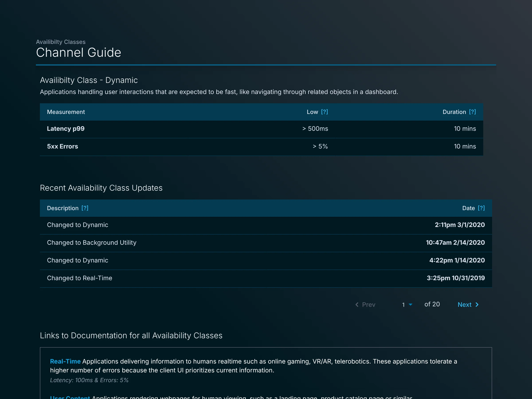The image size is (532, 399).
Task: Click the date 3:25pm 10/31/2019
Action: click(x=456, y=278)
